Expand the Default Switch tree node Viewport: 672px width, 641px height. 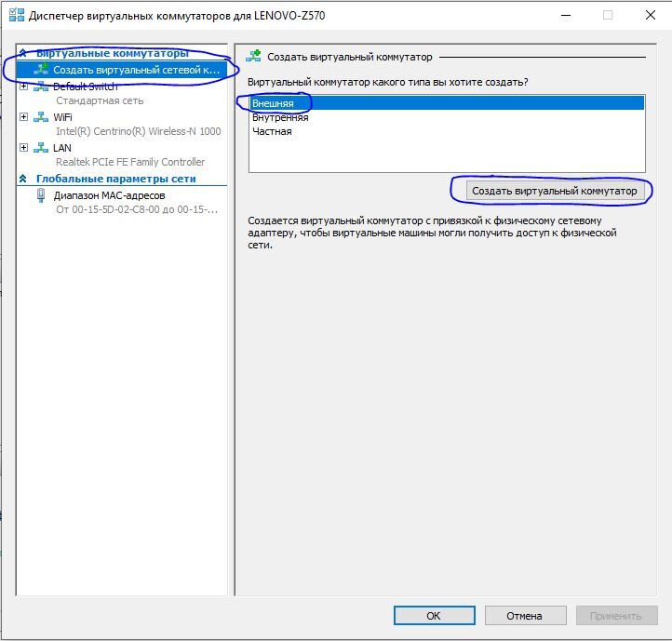(23, 87)
